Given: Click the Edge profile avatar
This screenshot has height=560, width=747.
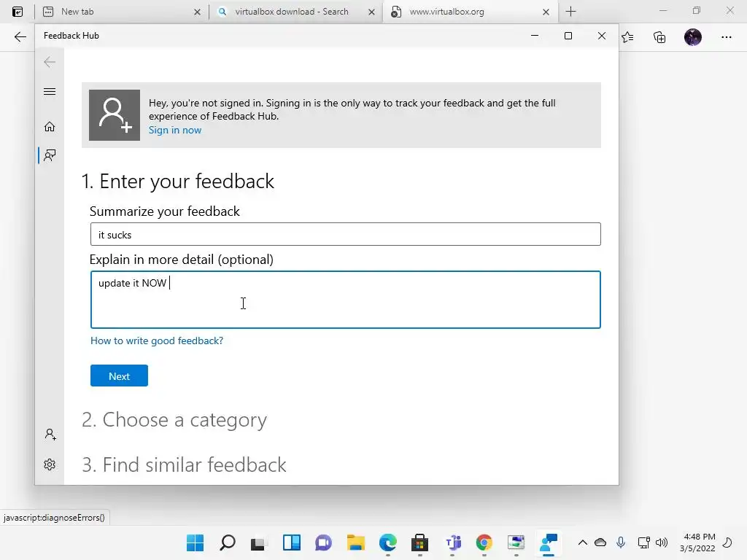Looking at the screenshot, I should 693,37.
